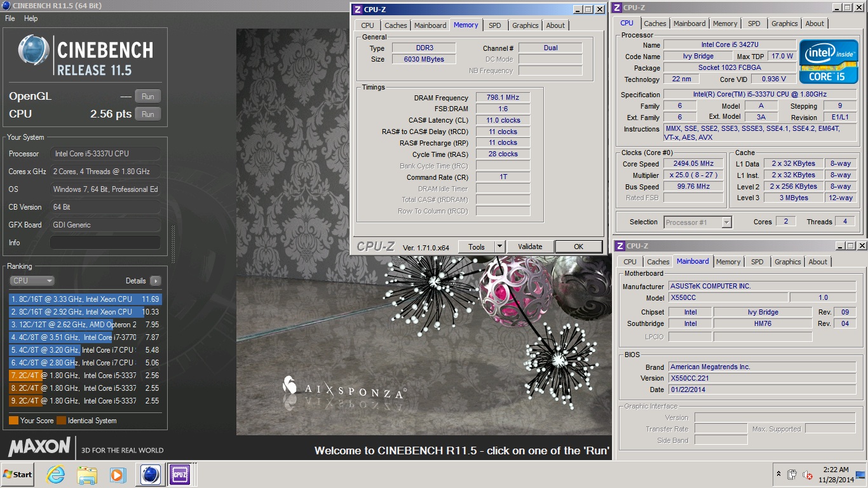868x488 pixels.
Task: Click Core Speed value 2494.05 MHz
Action: [693, 164]
